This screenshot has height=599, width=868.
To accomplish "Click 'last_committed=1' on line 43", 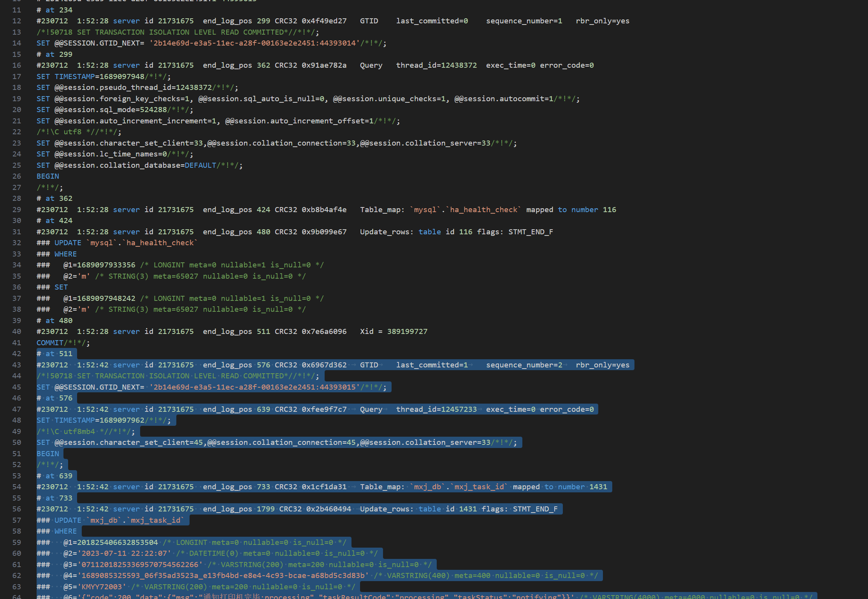I will [432, 365].
